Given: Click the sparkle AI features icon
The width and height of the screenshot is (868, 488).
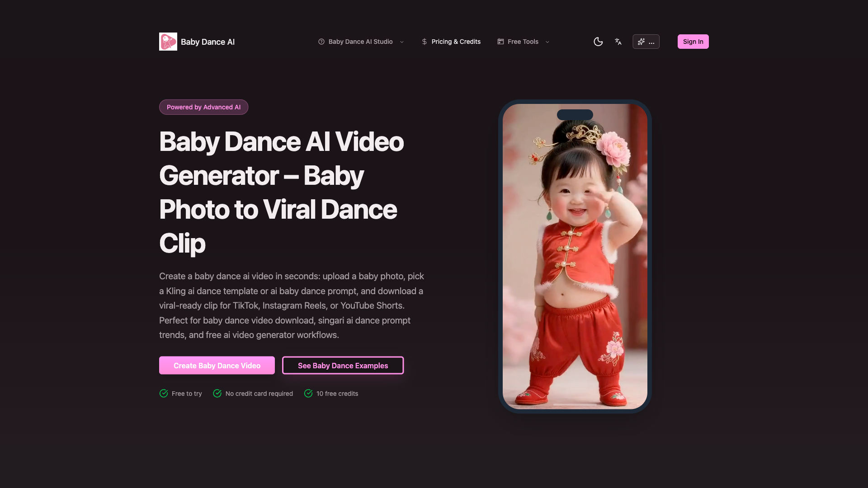Looking at the screenshot, I should click(x=641, y=42).
